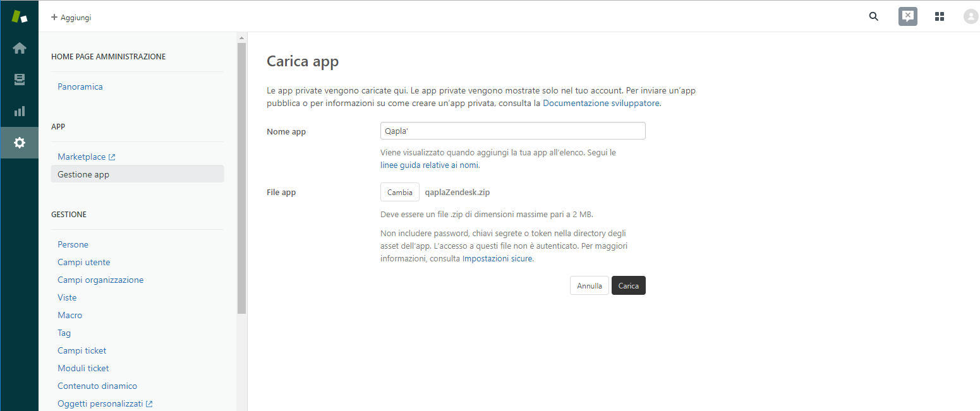Screen dimensions: 980x411
Task: Open the chat notification icon
Action: click(x=908, y=17)
